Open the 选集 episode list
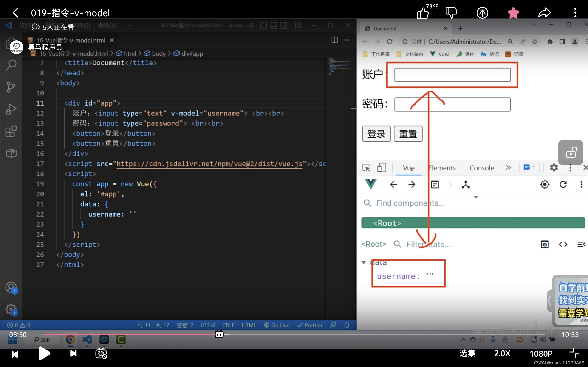588x367 pixels. pyautogui.click(x=467, y=353)
